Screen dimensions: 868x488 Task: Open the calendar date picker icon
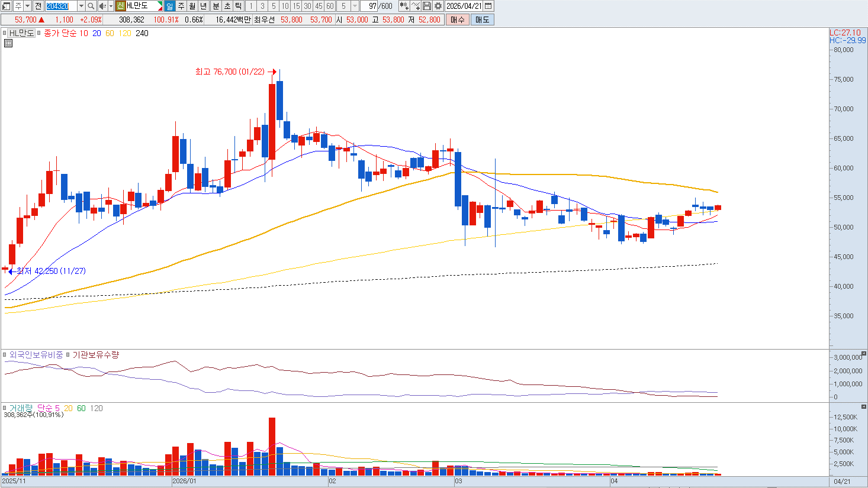(488, 6)
